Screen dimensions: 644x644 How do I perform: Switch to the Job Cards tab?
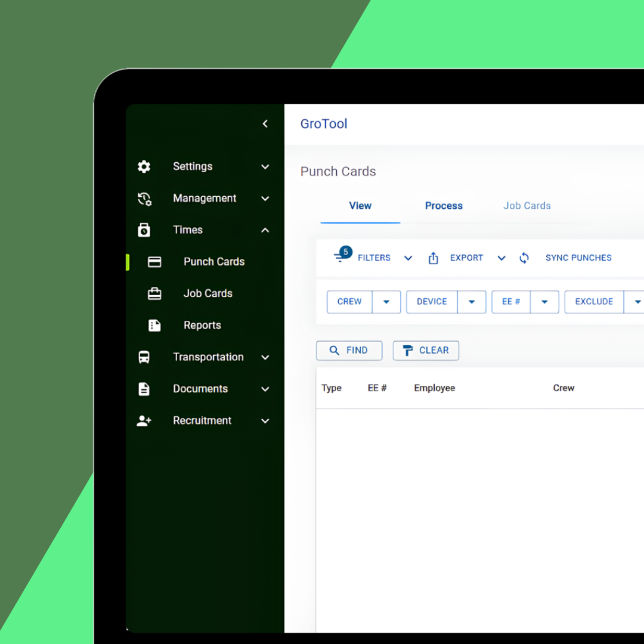(x=527, y=206)
